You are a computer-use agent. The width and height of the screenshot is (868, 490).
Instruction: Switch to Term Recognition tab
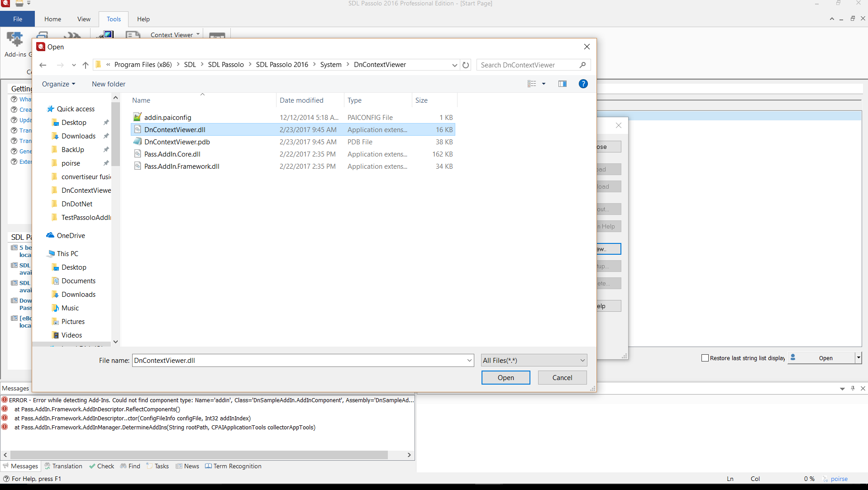(233, 466)
